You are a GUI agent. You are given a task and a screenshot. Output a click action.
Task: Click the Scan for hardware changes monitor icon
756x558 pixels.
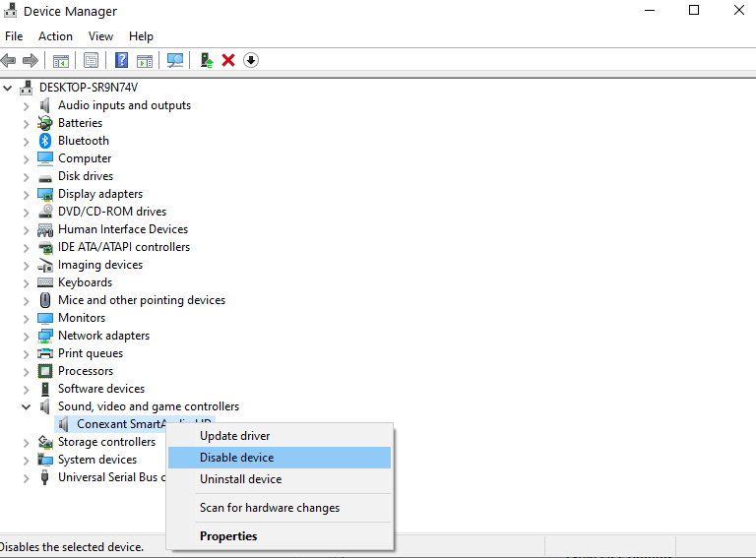pos(175,60)
